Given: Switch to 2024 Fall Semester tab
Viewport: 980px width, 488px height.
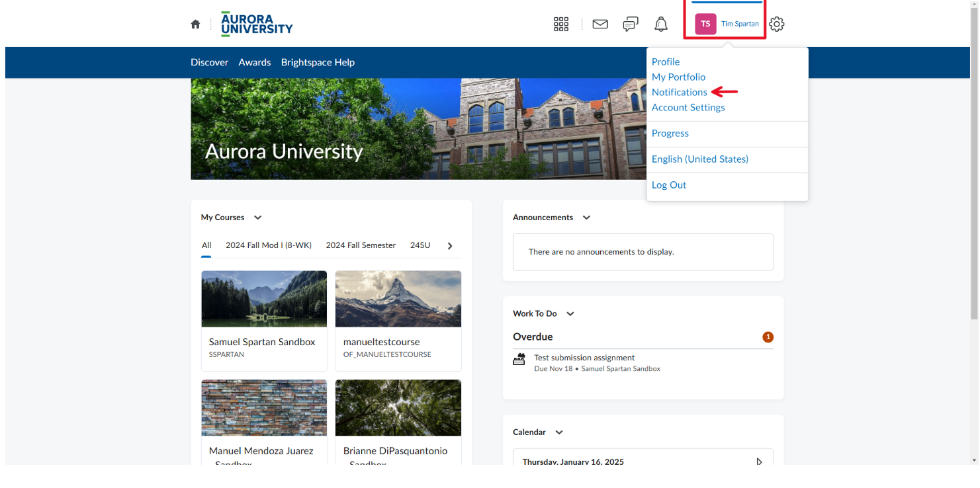Looking at the screenshot, I should point(361,245).
